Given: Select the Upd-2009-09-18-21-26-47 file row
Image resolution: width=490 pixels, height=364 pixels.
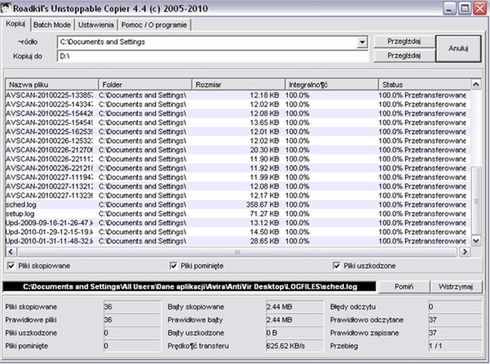Looking at the screenshot, I should [x=238, y=223].
